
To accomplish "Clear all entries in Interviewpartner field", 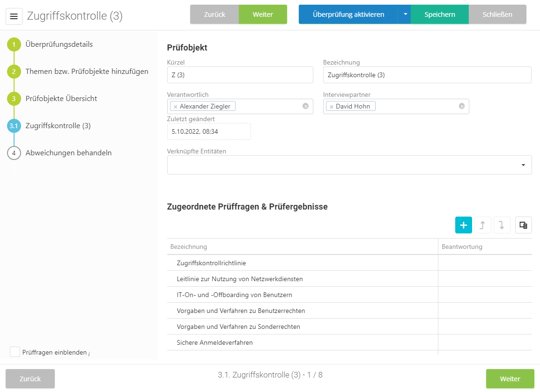I will tap(461, 106).
